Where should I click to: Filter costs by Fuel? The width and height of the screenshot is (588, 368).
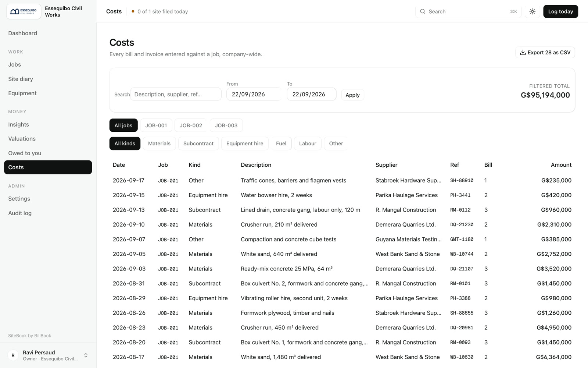(x=281, y=144)
